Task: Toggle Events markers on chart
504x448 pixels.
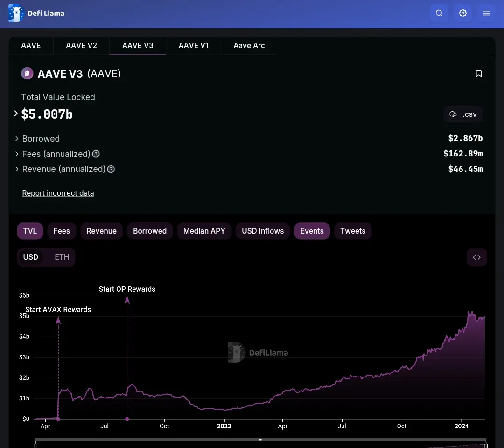Action: click(312, 231)
